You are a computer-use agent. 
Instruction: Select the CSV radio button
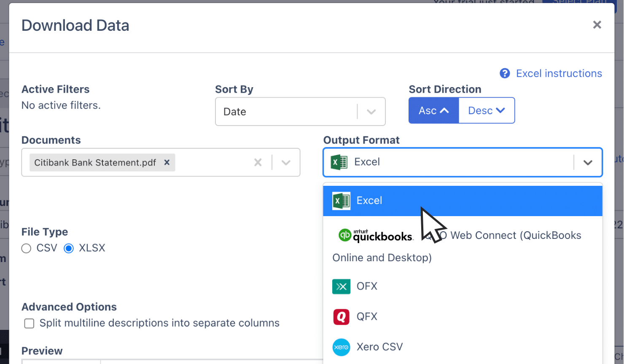(26, 248)
